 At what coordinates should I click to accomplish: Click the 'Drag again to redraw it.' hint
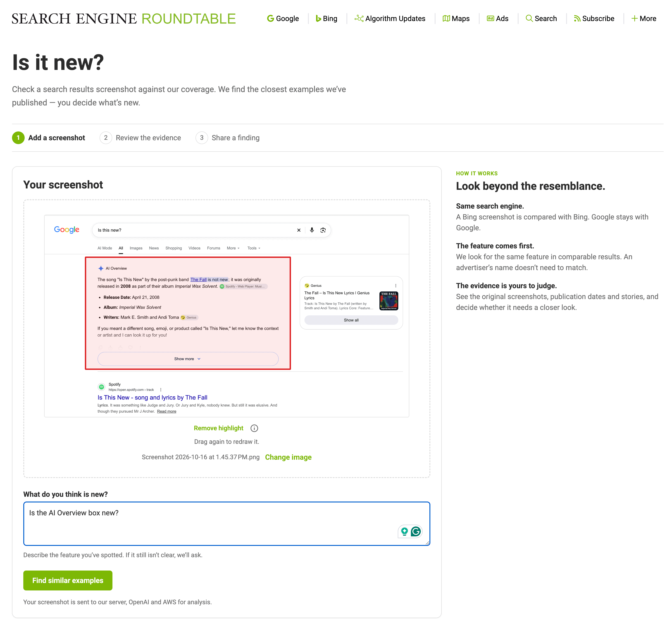[x=226, y=442]
